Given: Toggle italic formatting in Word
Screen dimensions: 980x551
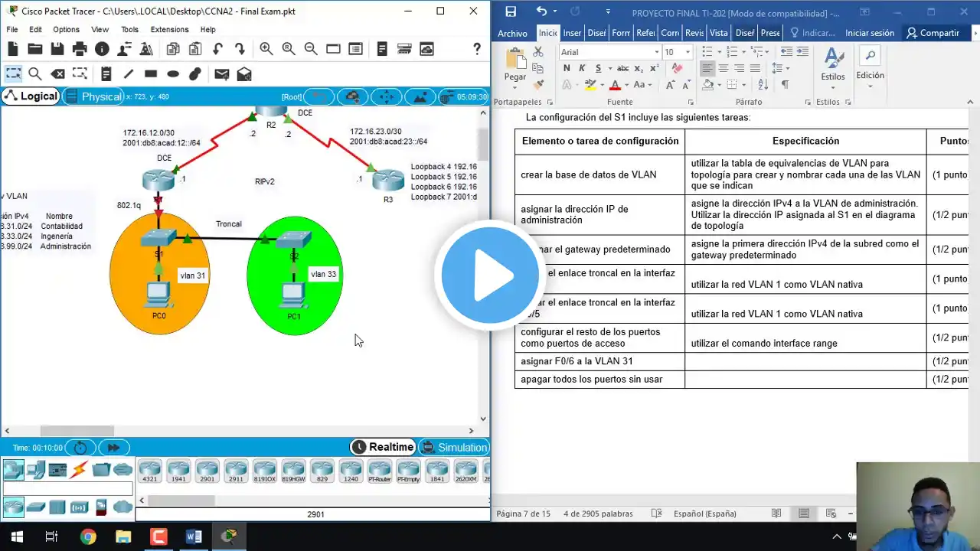Looking at the screenshot, I should coord(583,68).
